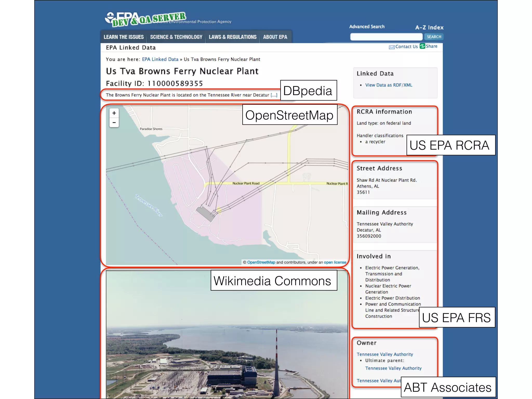Screen dimensions: 532x399
Task: Click the Nuclear Plant Road label on map
Action: 246,183
